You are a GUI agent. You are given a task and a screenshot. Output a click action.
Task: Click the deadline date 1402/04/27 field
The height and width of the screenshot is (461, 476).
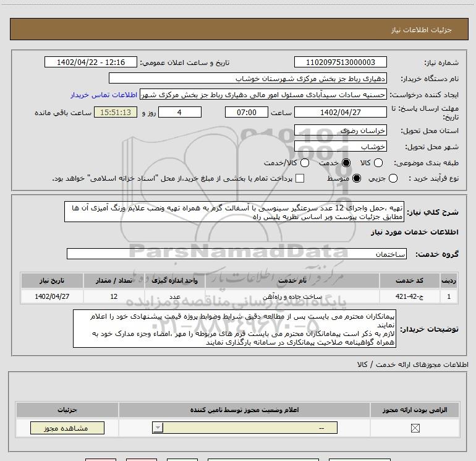340,112
